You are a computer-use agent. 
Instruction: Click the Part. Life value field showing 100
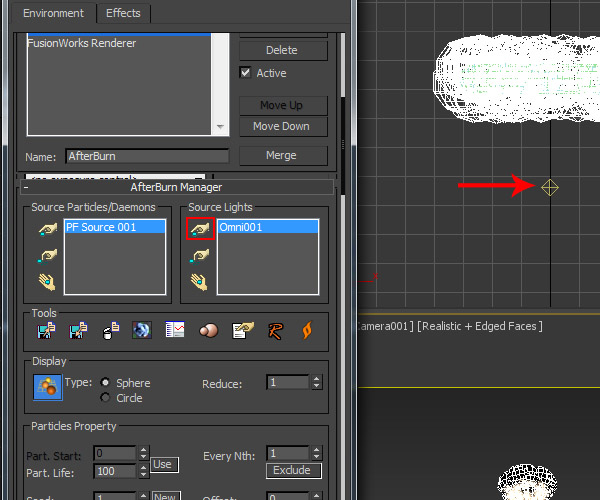click(115, 471)
